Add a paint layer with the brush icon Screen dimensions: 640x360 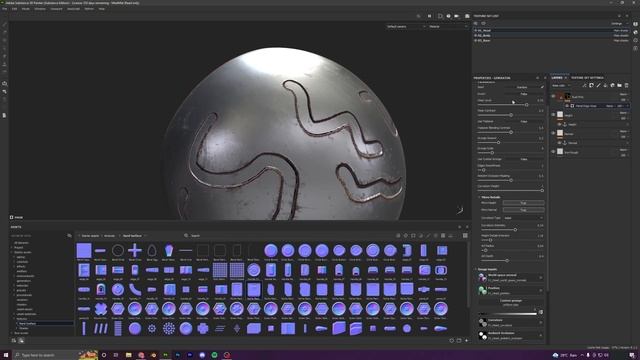tap(598, 85)
